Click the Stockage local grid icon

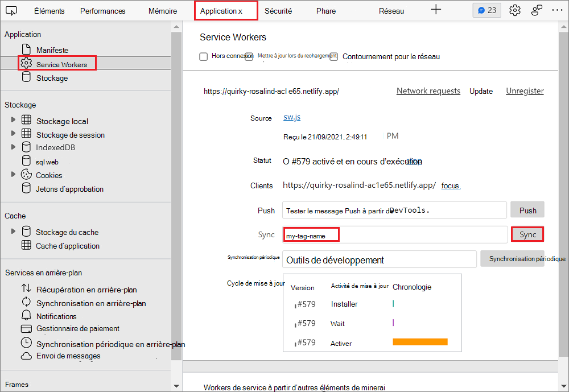25,121
